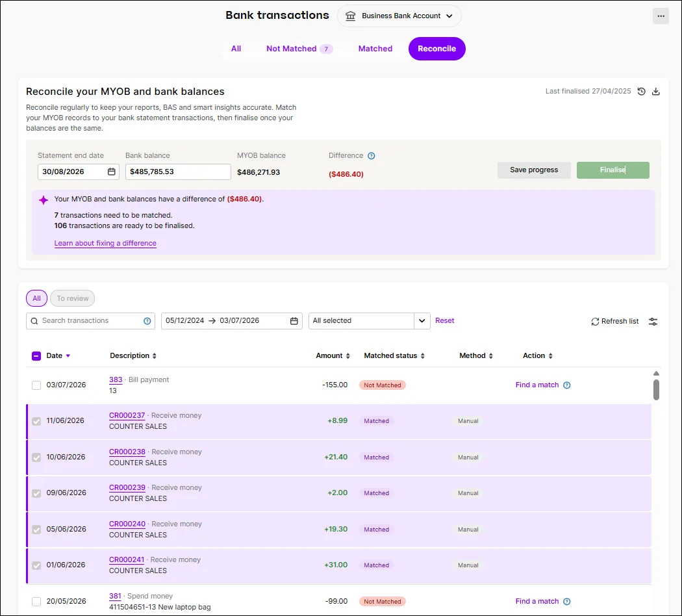Open table settings filter sliders icon
The width and height of the screenshot is (682, 616).
(653, 322)
